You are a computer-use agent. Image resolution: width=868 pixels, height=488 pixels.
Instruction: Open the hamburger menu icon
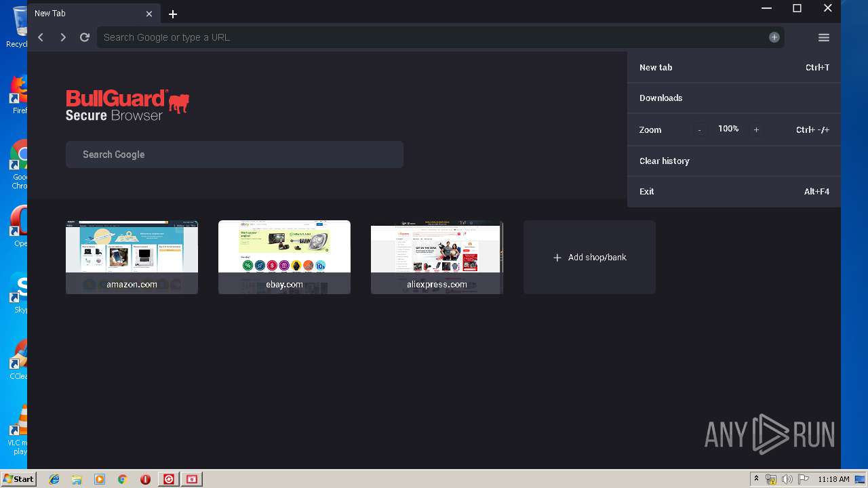click(x=824, y=37)
